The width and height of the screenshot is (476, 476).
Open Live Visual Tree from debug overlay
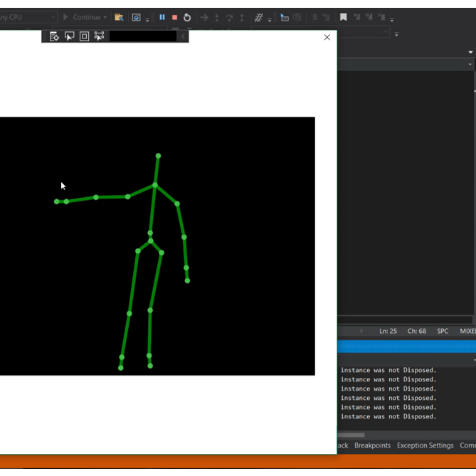(x=54, y=36)
